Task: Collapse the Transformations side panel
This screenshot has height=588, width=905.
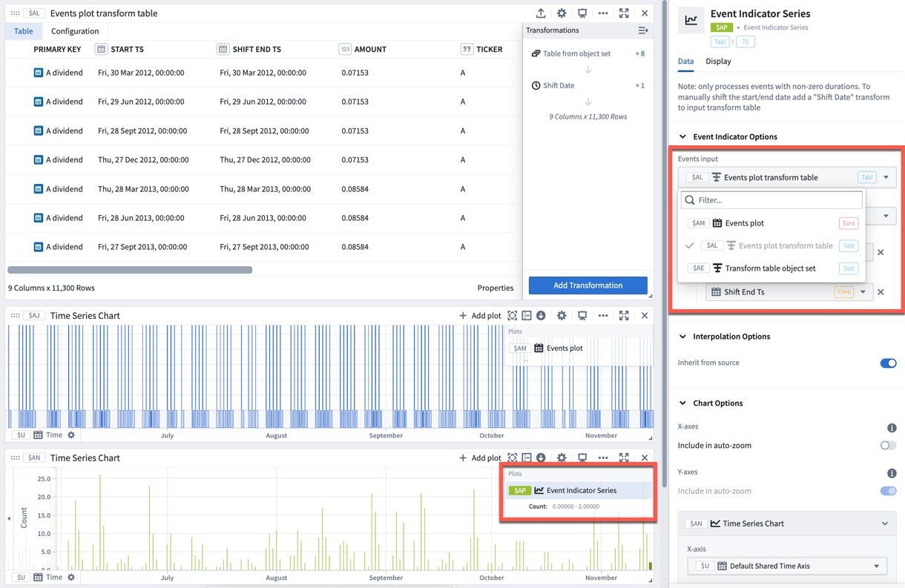Action: [x=643, y=30]
